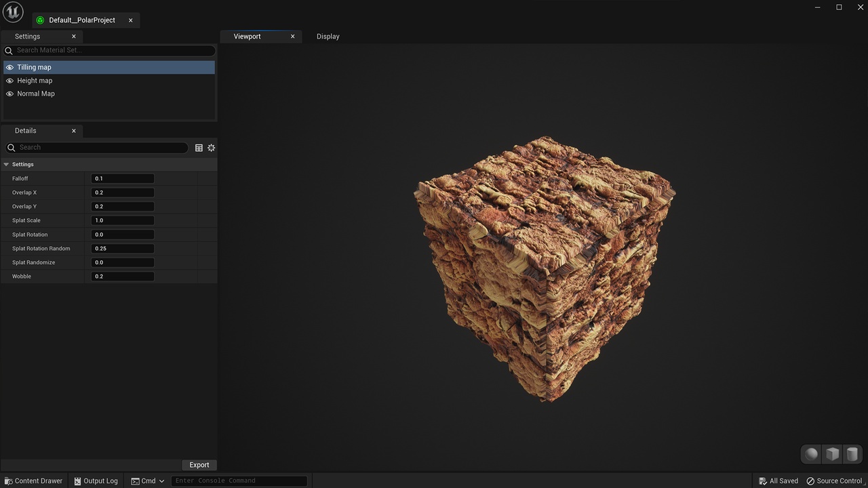Viewport: 868px width, 488px height.
Task: Select the cylinder preview mesh icon
Action: coord(852,454)
